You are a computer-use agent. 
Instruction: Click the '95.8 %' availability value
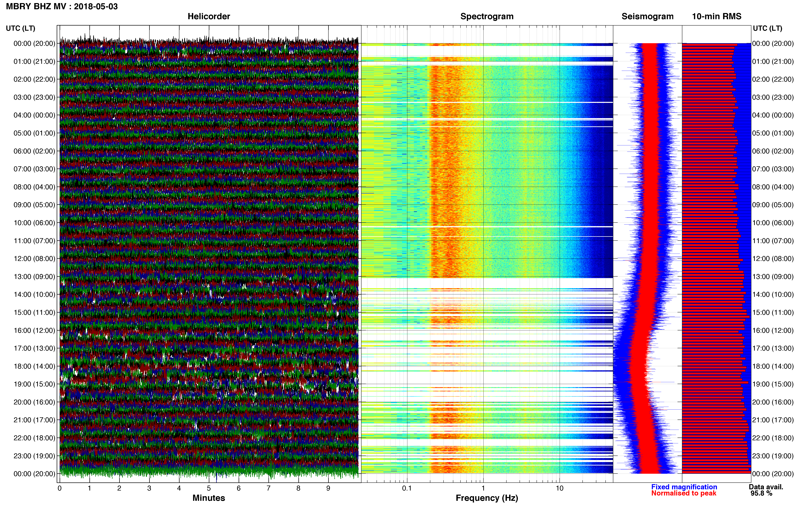coord(761,493)
